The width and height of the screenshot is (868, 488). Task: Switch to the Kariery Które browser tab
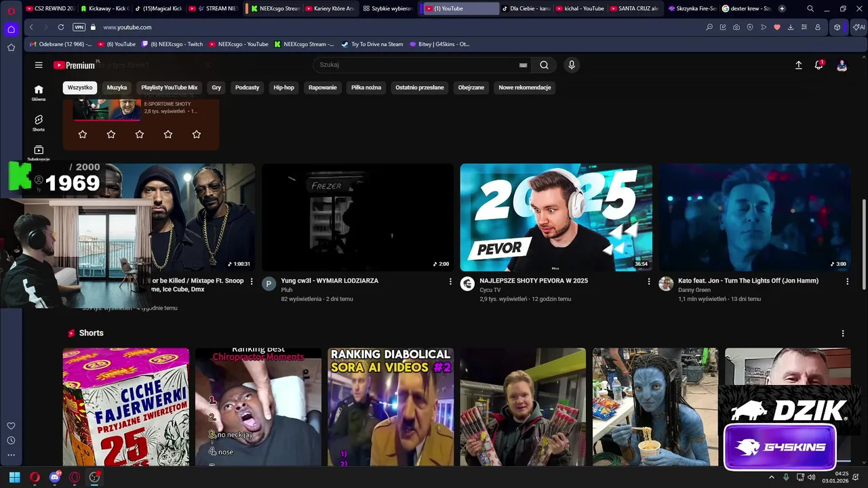(330, 9)
